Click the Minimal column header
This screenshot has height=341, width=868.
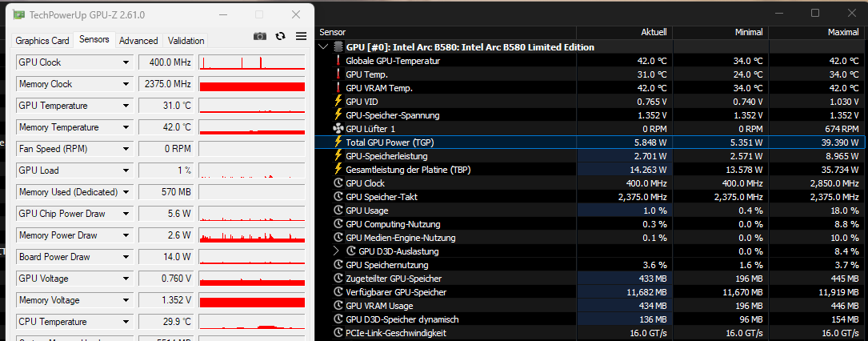click(x=721, y=33)
